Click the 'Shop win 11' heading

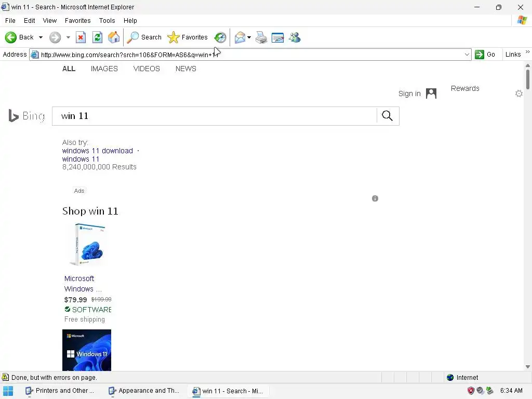tap(90, 211)
